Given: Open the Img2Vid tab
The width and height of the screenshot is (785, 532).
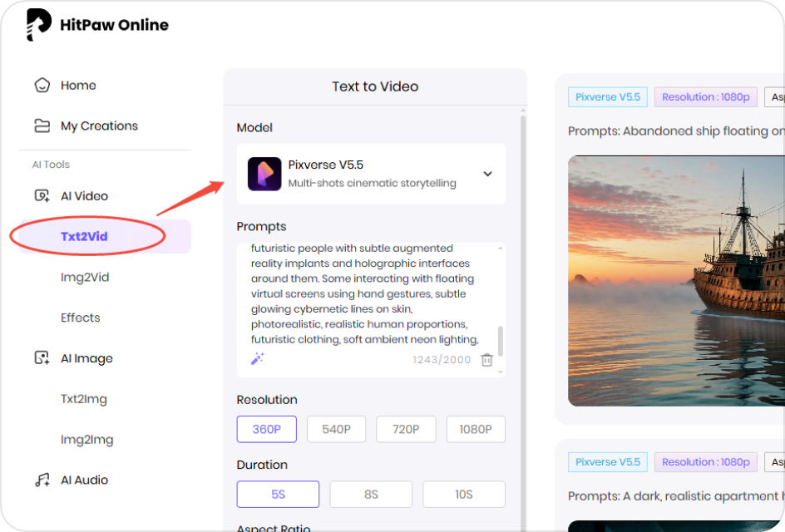Looking at the screenshot, I should [85, 277].
